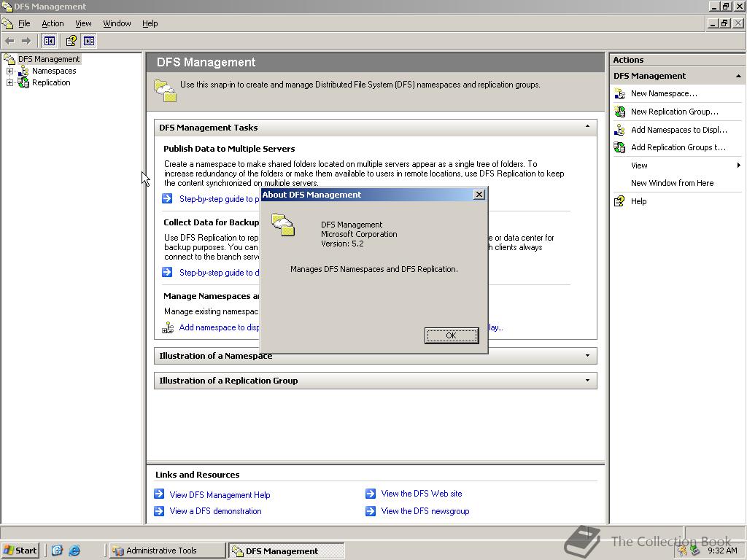The height and width of the screenshot is (560, 747).
Task: Select New Window from Here action
Action: (672, 183)
